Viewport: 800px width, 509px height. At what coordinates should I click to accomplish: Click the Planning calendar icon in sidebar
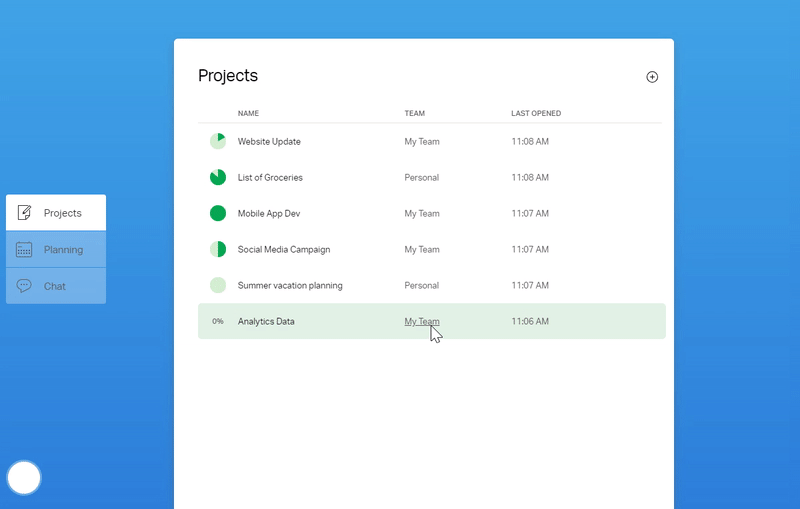coord(24,249)
